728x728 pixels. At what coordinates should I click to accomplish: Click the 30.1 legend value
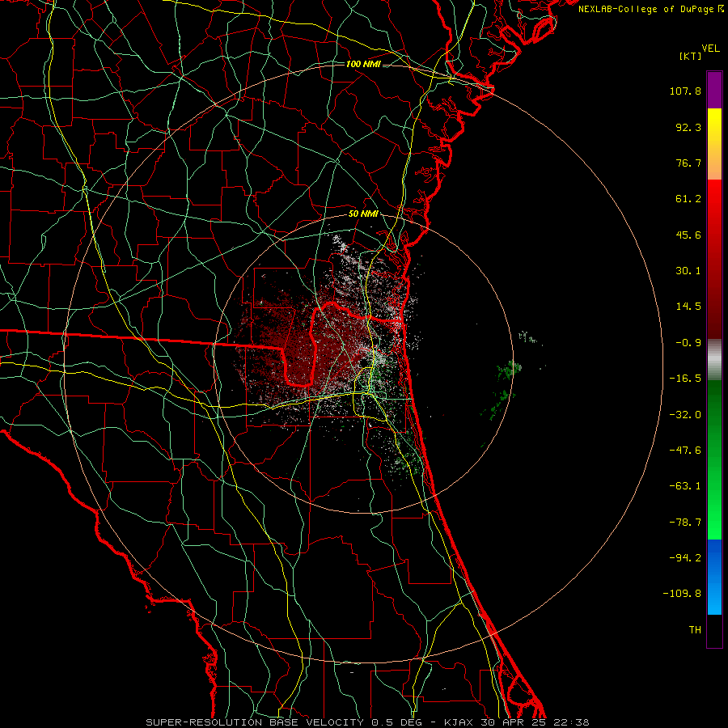click(688, 271)
